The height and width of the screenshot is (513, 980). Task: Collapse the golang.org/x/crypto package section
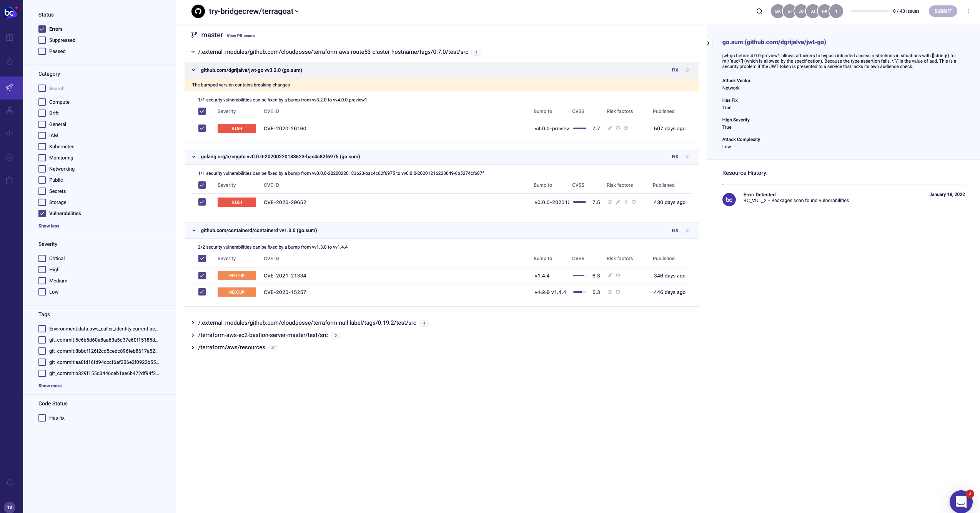pyautogui.click(x=194, y=157)
